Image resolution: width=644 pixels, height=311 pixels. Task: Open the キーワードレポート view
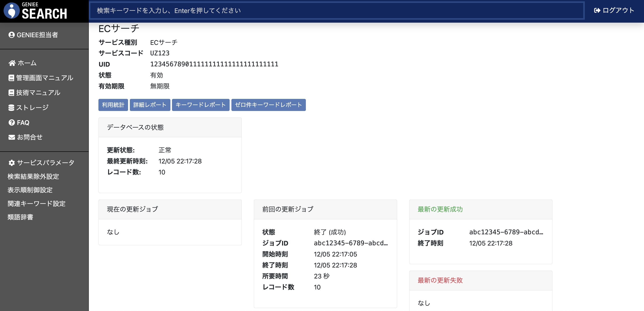[x=200, y=105]
